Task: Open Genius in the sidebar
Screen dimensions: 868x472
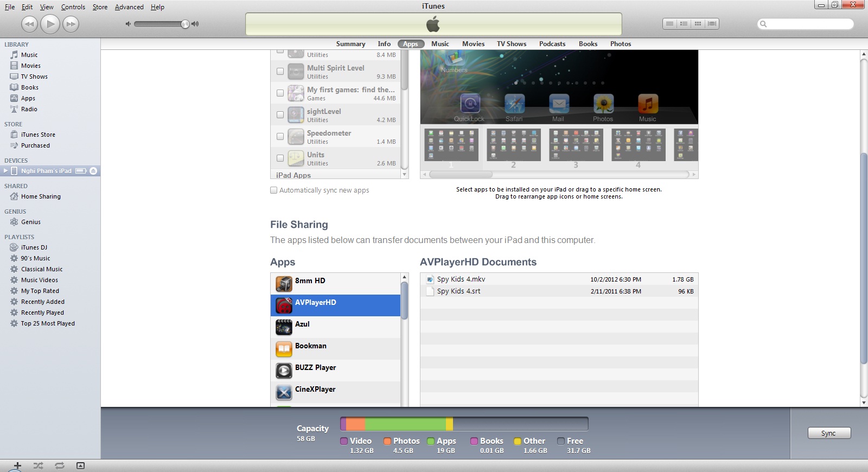Action: tap(31, 222)
